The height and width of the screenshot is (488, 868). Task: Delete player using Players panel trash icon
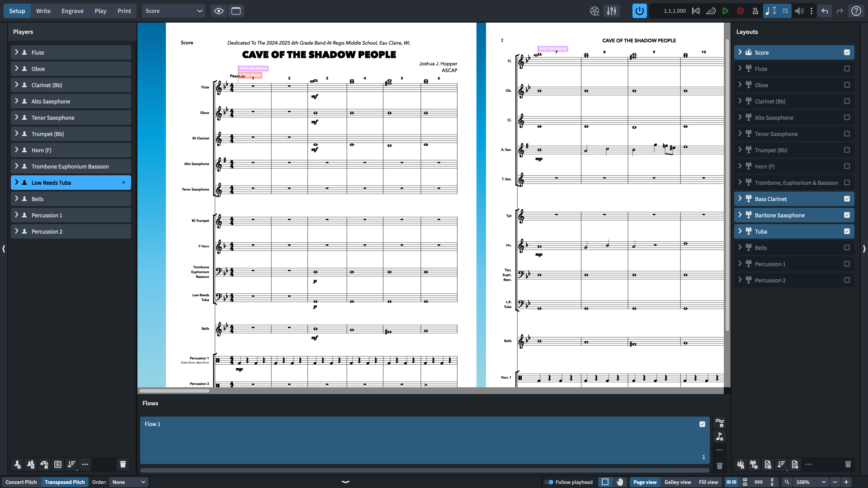(123, 464)
